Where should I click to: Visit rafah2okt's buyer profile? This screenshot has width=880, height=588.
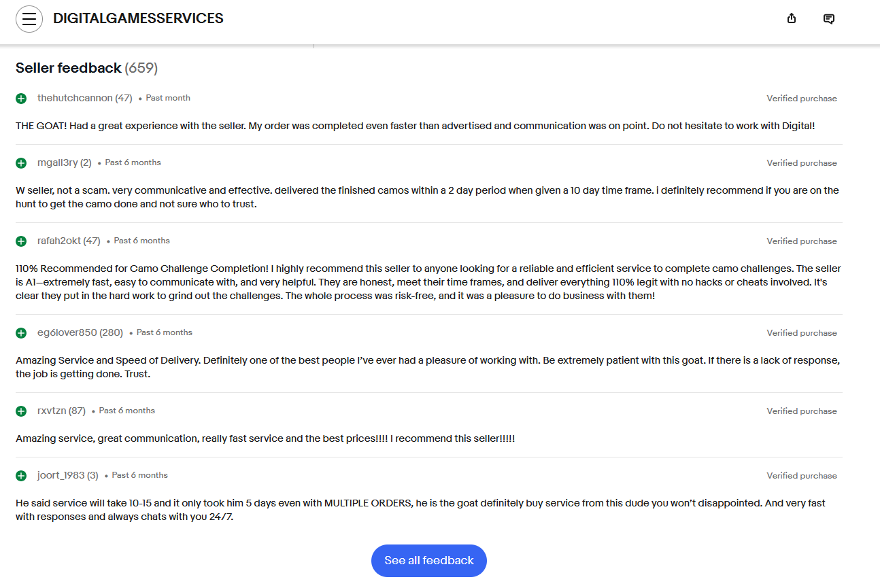click(59, 241)
